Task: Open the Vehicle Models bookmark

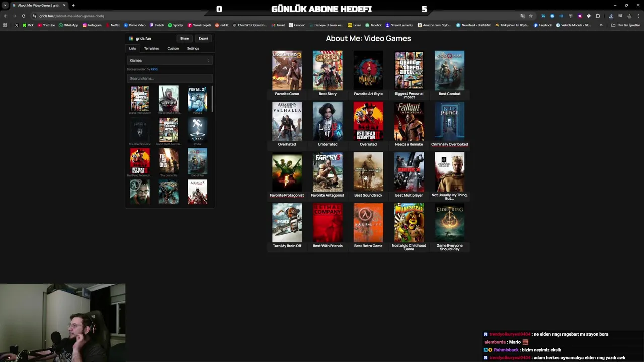Action: click(x=574, y=25)
